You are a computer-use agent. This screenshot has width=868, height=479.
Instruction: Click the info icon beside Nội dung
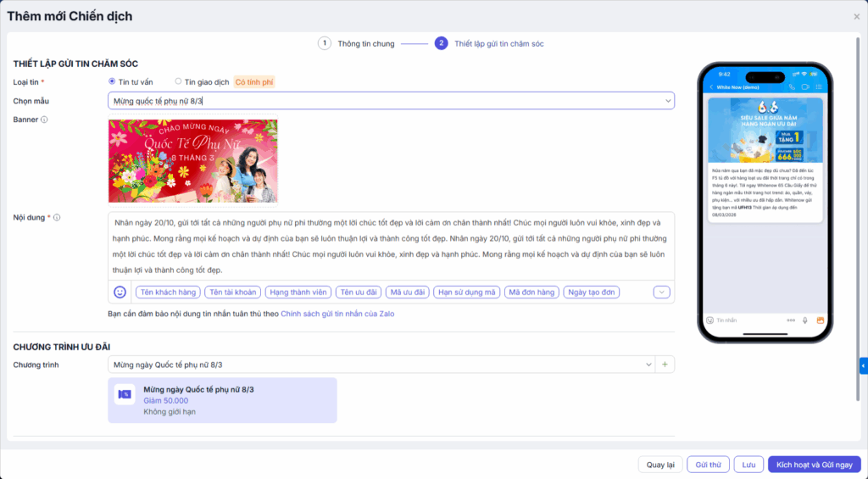(57, 218)
